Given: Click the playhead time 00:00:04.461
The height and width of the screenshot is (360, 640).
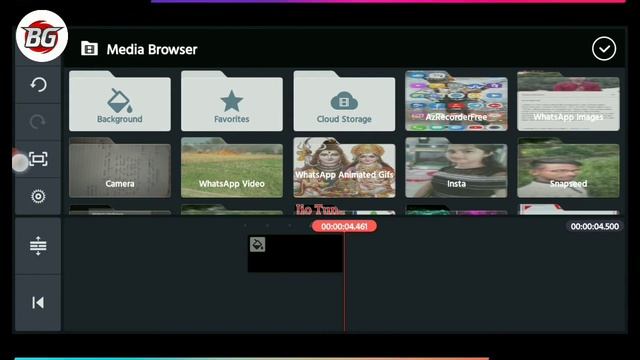Looking at the screenshot, I should [344, 226].
